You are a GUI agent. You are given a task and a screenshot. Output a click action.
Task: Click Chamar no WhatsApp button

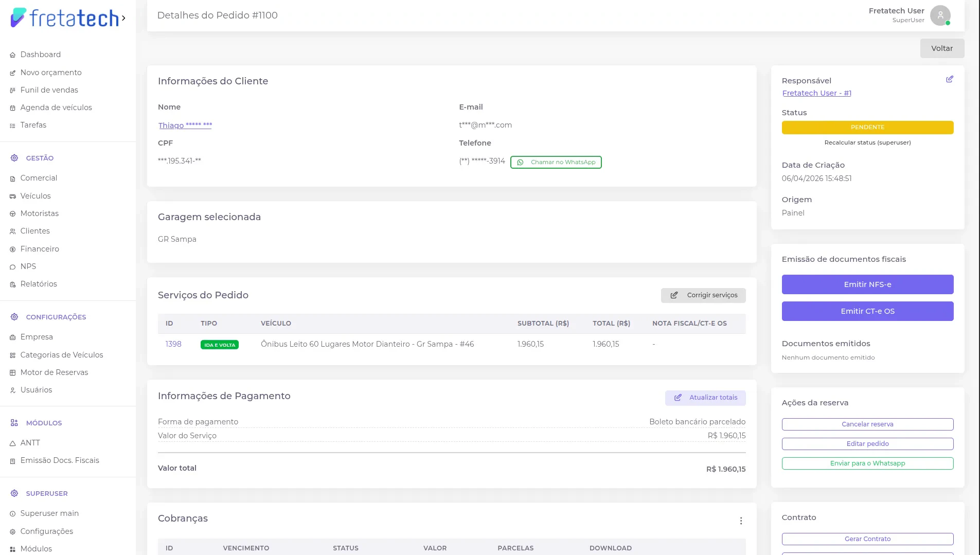(556, 162)
